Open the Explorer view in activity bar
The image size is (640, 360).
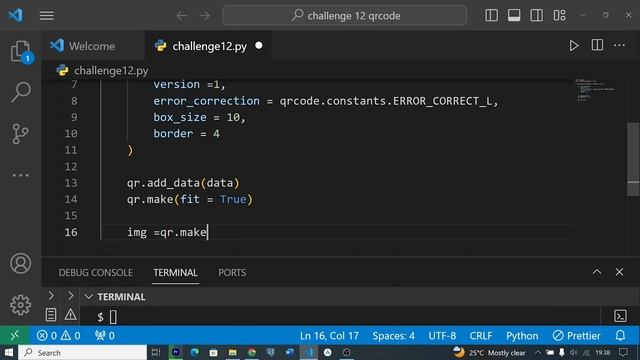(x=20, y=52)
